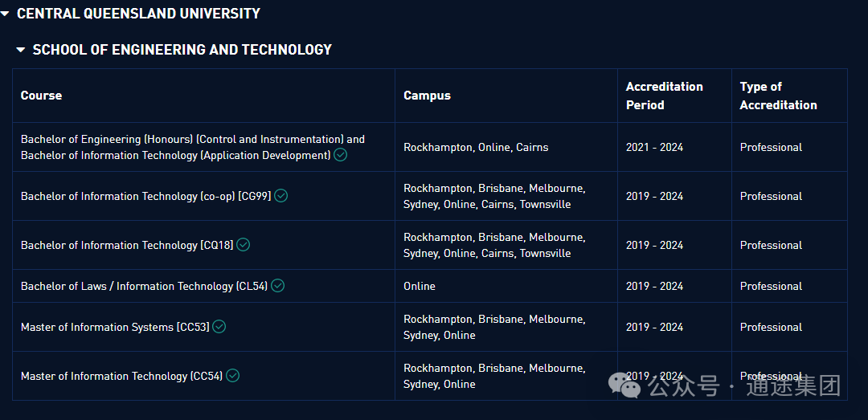
Task: Collapse School of Engineering and Technology arrow
Action: click(x=20, y=50)
